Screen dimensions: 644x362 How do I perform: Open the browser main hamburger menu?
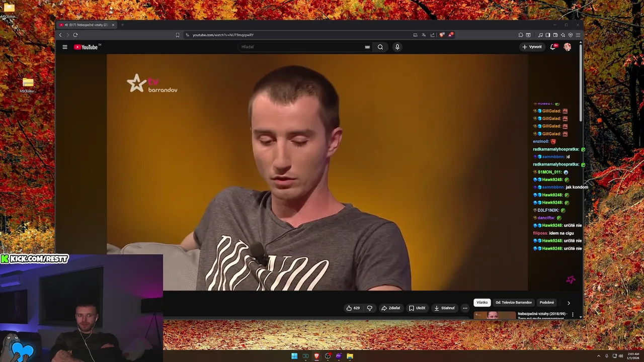(x=578, y=35)
